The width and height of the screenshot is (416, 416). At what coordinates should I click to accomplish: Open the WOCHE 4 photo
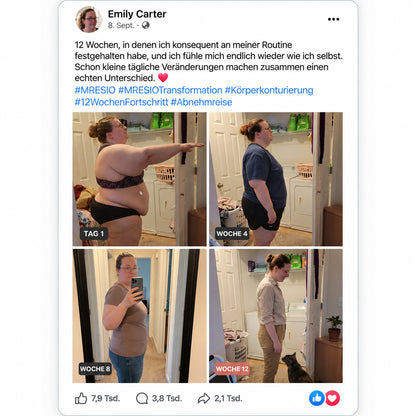tap(276, 179)
